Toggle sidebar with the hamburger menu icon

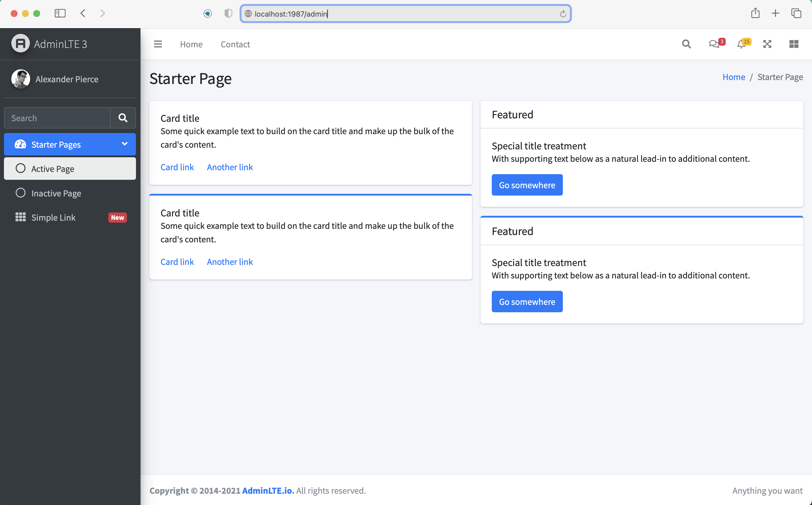pos(158,44)
